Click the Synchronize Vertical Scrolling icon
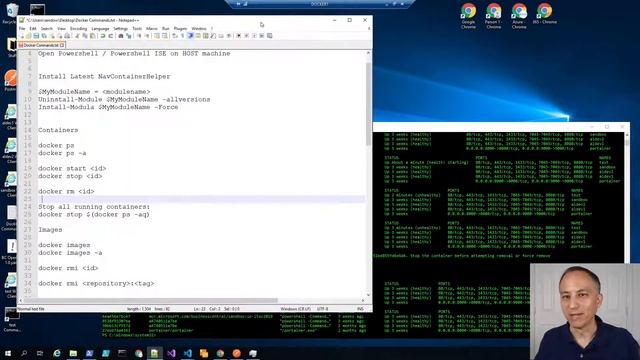Viewport: 640px width, 360px height. coord(157,36)
